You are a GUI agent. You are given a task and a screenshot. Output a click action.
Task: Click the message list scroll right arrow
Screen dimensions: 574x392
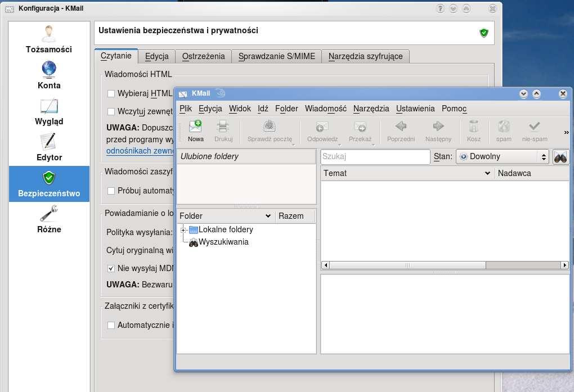pyautogui.click(x=565, y=265)
